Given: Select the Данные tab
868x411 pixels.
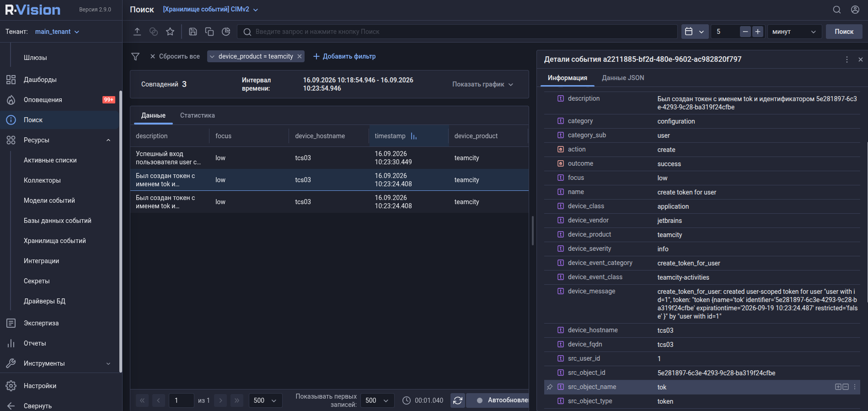Looking at the screenshot, I should 153,115.
